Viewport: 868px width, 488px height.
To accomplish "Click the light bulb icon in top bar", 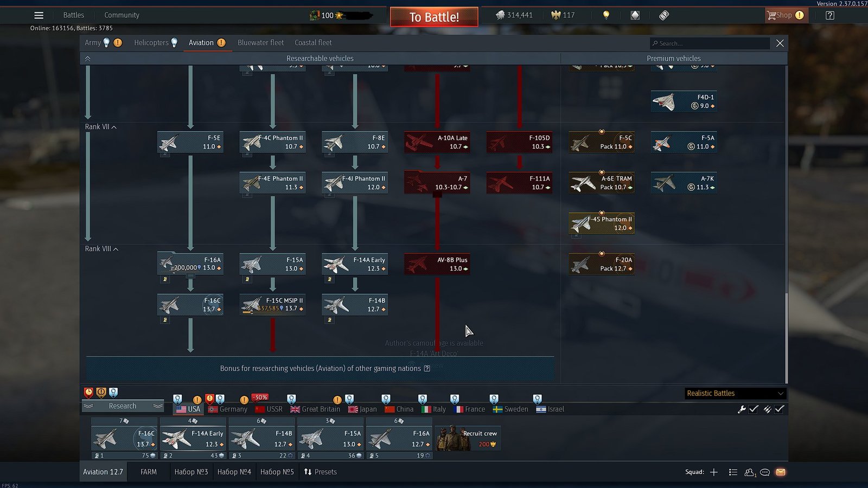I will (x=606, y=15).
